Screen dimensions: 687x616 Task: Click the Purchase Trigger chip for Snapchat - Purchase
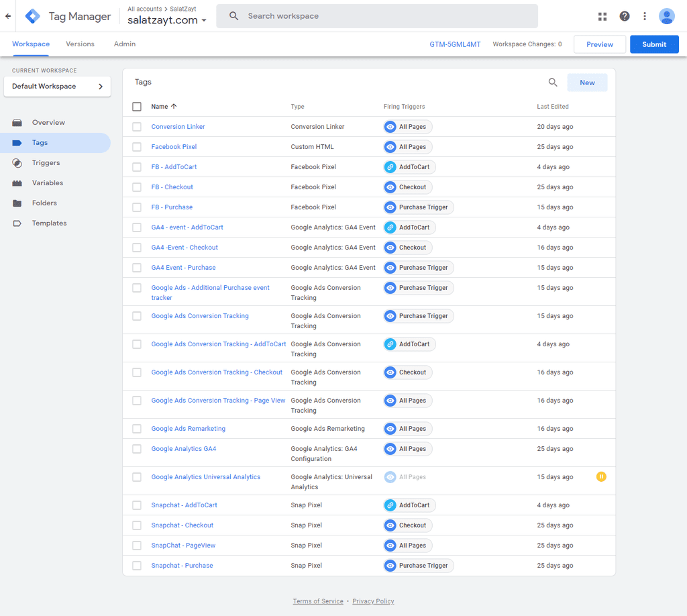[x=419, y=566]
